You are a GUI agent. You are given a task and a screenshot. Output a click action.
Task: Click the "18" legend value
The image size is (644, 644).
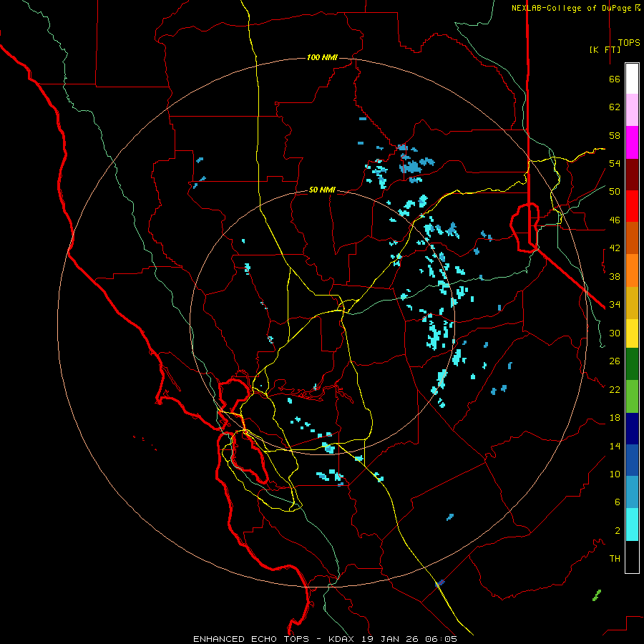pos(615,418)
